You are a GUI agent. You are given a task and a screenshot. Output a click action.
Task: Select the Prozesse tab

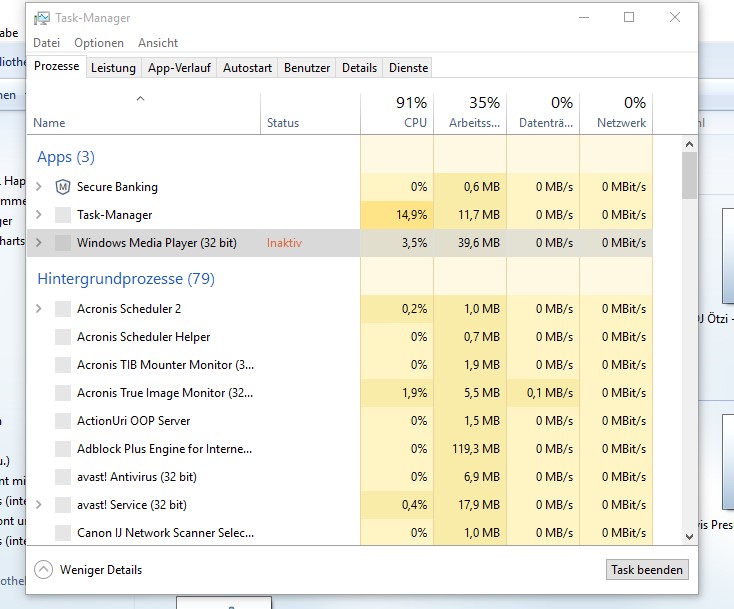click(57, 66)
